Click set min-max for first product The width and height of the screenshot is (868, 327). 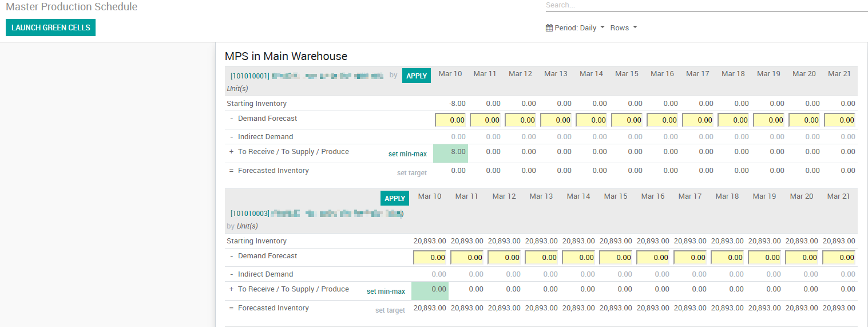coord(407,154)
